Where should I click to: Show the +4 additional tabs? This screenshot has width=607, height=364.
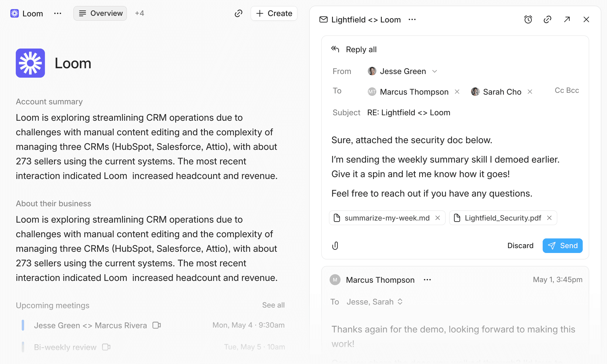tap(140, 13)
